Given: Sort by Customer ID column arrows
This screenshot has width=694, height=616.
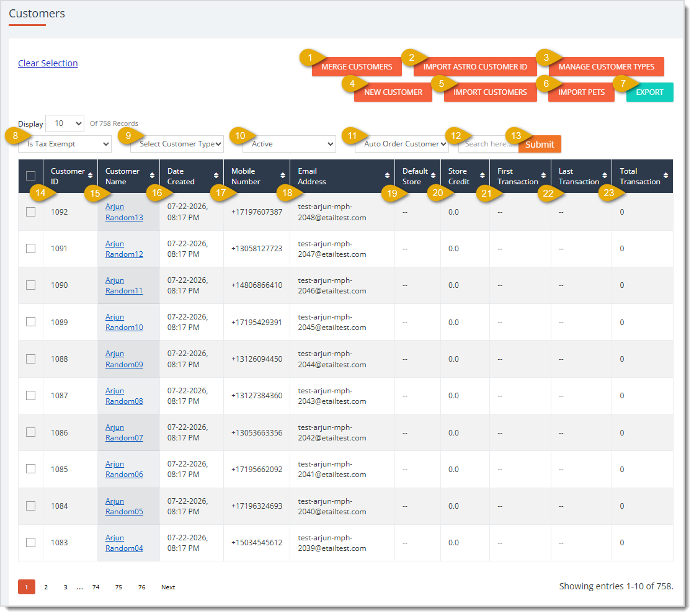Looking at the screenshot, I should (91, 176).
